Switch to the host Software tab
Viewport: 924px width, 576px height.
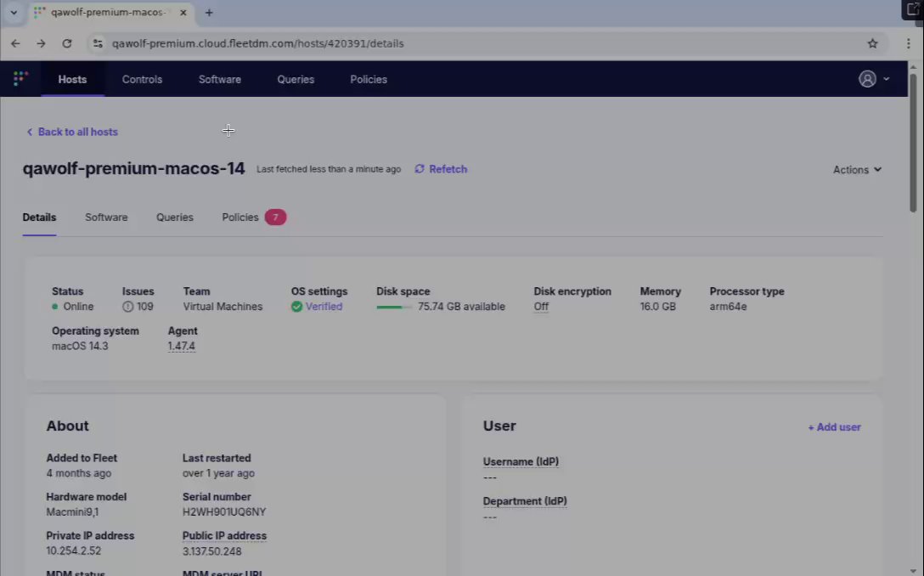[x=106, y=217]
